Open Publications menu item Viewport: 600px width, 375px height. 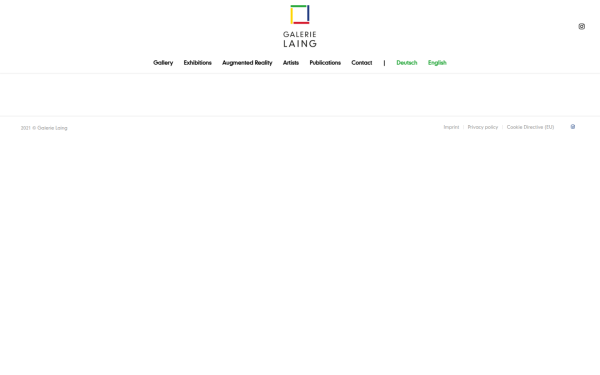(x=325, y=63)
